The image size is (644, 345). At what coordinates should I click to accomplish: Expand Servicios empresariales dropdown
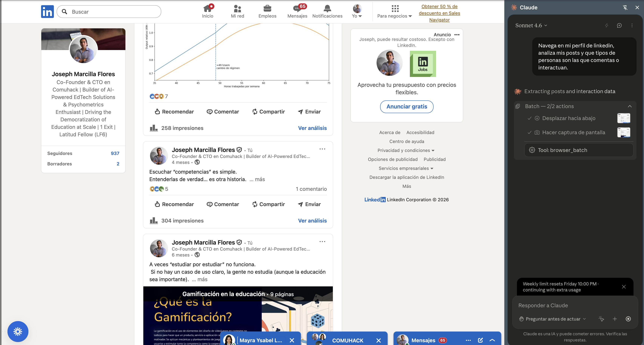[406, 168]
